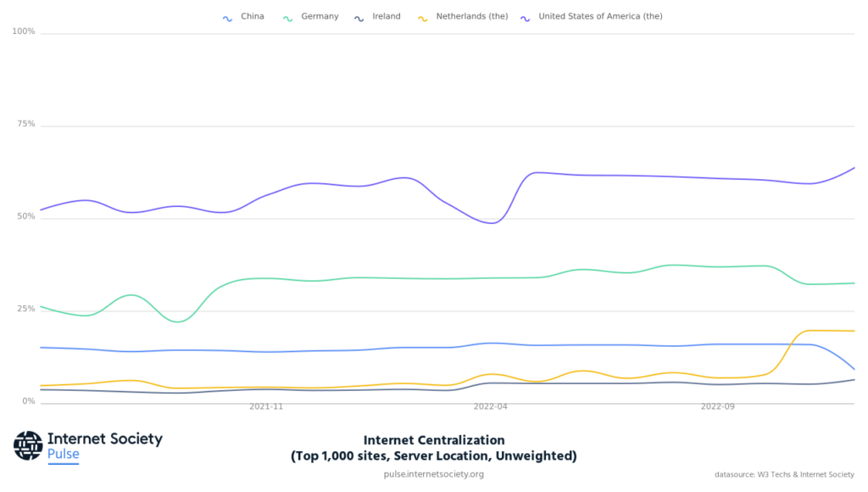The height and width of the screenshot is (492, 868).
Task: Hide the Netherlands (the) series
Action: tap(471, 16)
